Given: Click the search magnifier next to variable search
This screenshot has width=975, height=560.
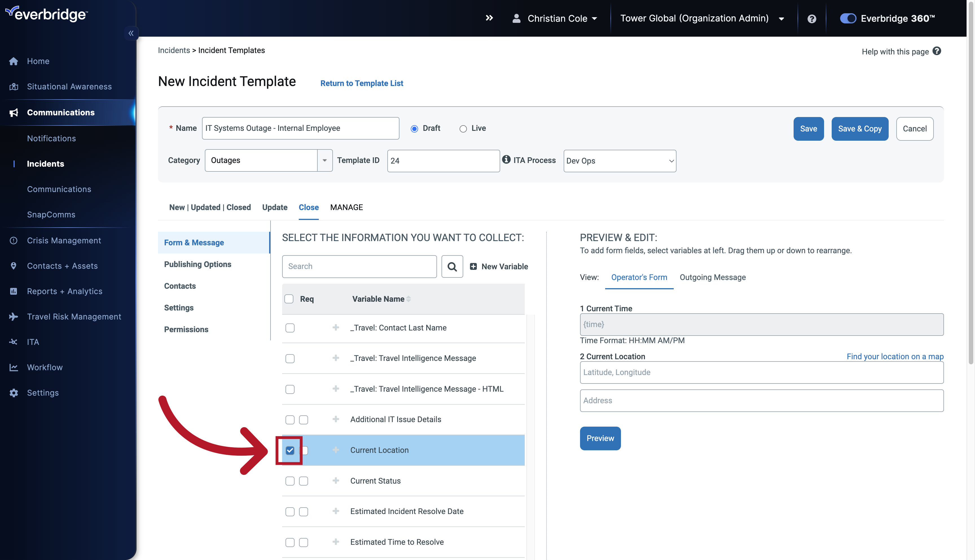Looking at the screenshot, I should 452,266.
